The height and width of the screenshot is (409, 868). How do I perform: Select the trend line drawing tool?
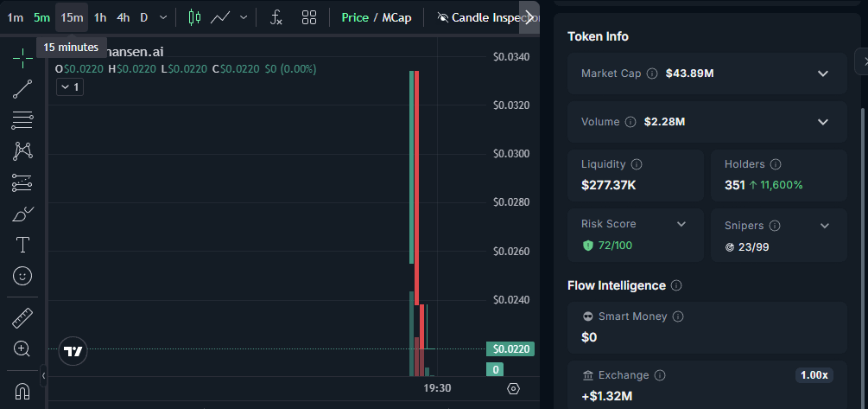(x=22, y=89)
